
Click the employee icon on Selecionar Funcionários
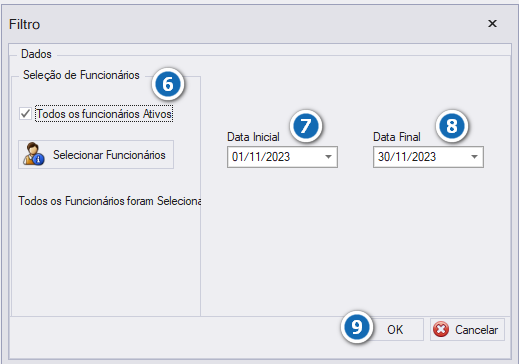[x=34, y=154]
